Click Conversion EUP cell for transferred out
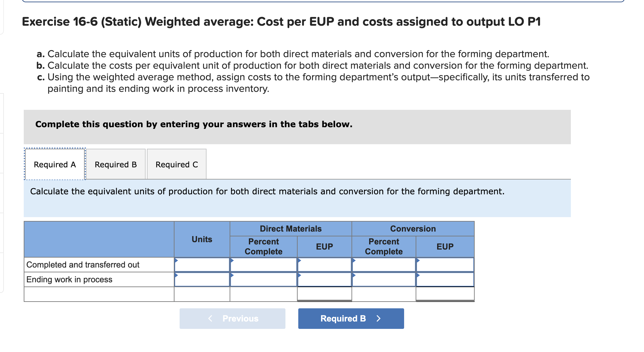 [445, 265]
